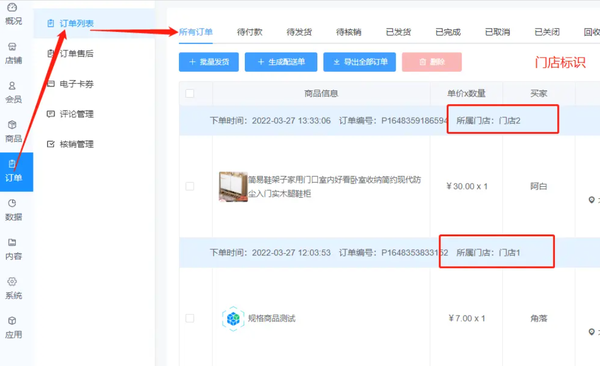Click the 导出全部订单 button
Image resolution: width=600 pixels, height=366 pixels.
[360, 62]
